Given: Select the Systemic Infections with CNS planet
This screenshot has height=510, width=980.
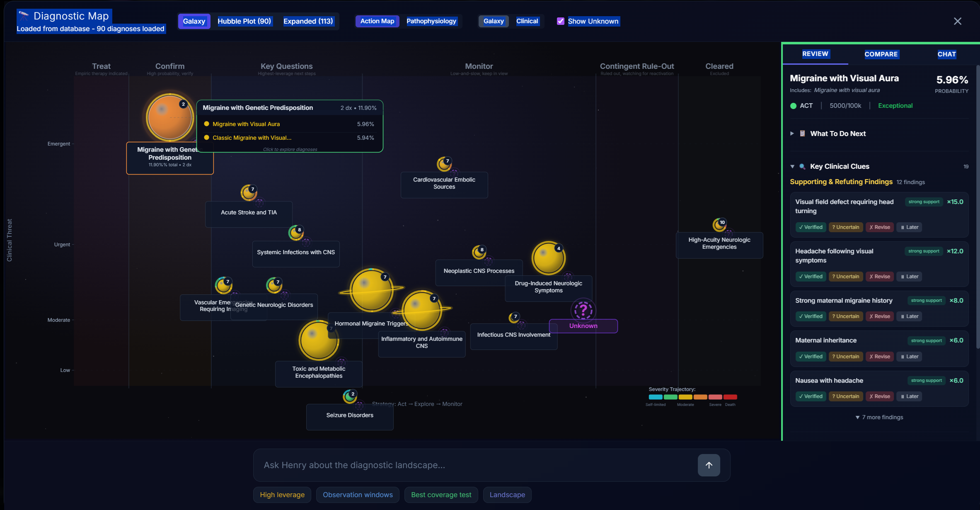Looking at the screenshot, I should click(296, 233).
